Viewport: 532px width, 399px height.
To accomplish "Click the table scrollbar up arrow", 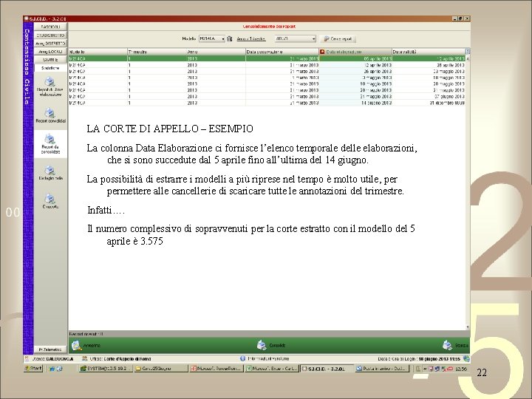I will (x=468, y=58).
